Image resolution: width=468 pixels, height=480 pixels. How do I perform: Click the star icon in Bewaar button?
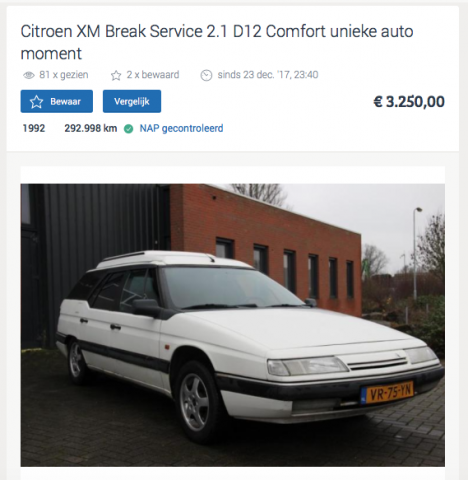click(x=36, y=102)
